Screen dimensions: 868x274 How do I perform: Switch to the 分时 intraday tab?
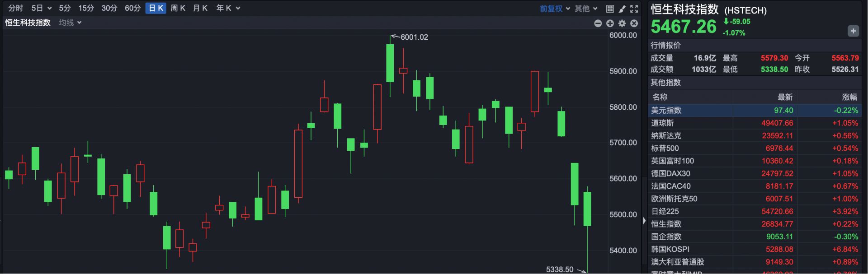[16, 8]
